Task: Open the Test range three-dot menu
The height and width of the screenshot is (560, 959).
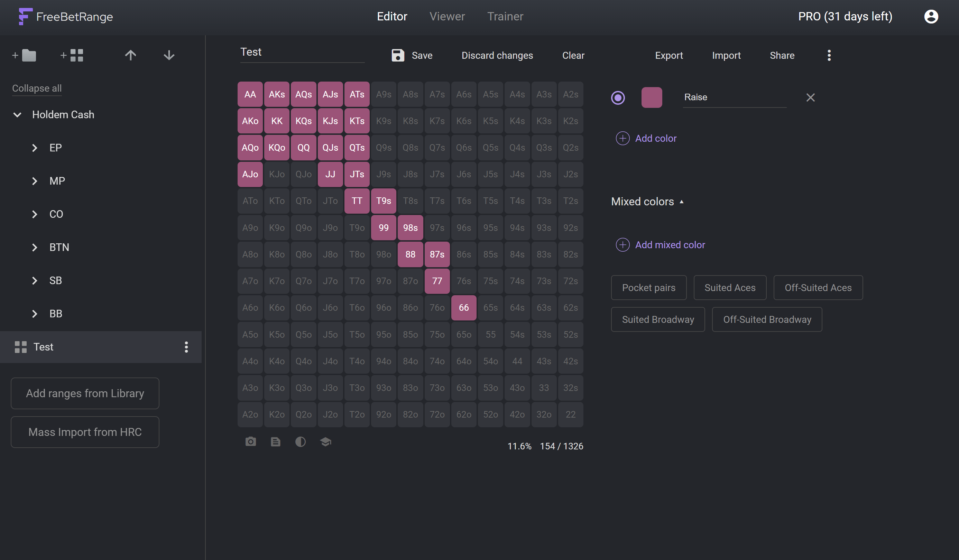Action: 186,347
